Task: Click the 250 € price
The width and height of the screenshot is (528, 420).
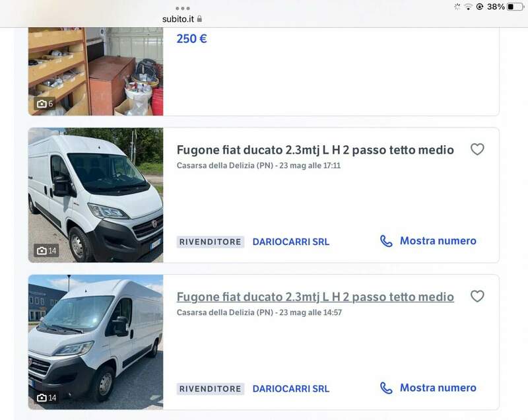Action: [x=191, y=39]
